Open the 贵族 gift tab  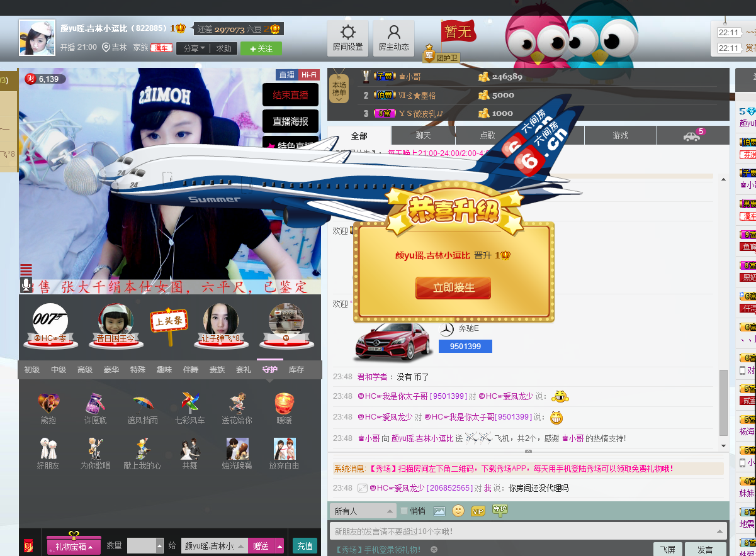click(217, 370)
